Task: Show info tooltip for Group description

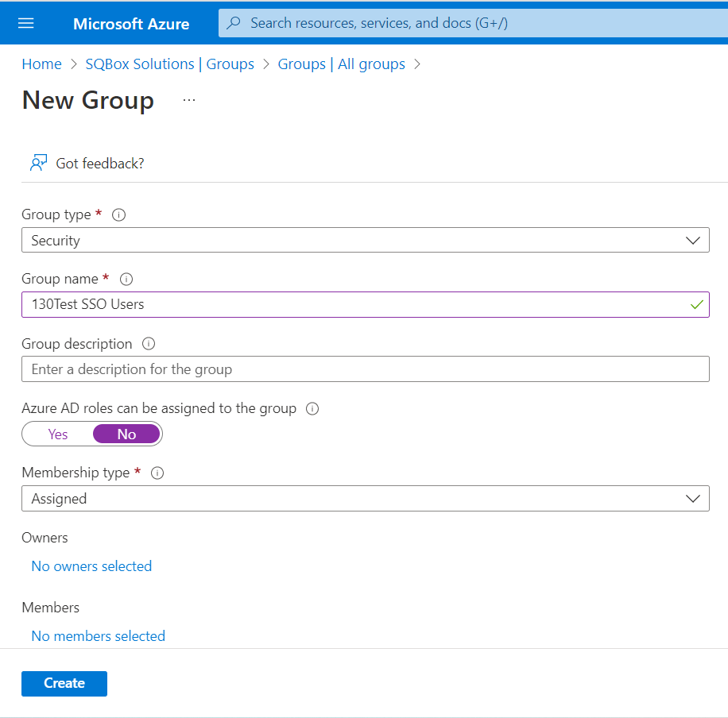Action: (149, 344)
